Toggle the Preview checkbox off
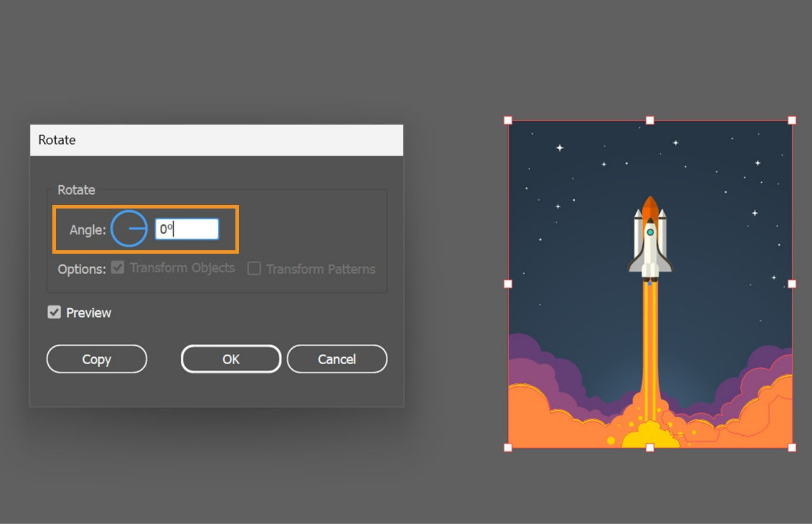 coord(54,312)
